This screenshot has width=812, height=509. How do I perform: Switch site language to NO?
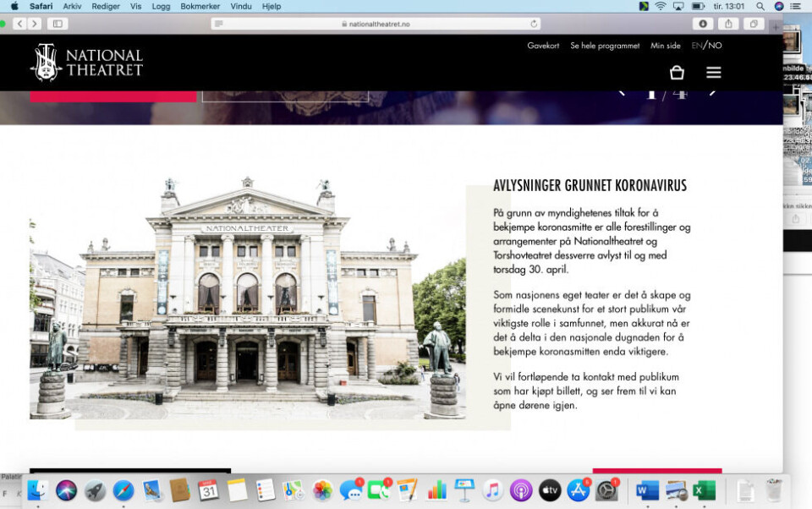tap(716, 46)
